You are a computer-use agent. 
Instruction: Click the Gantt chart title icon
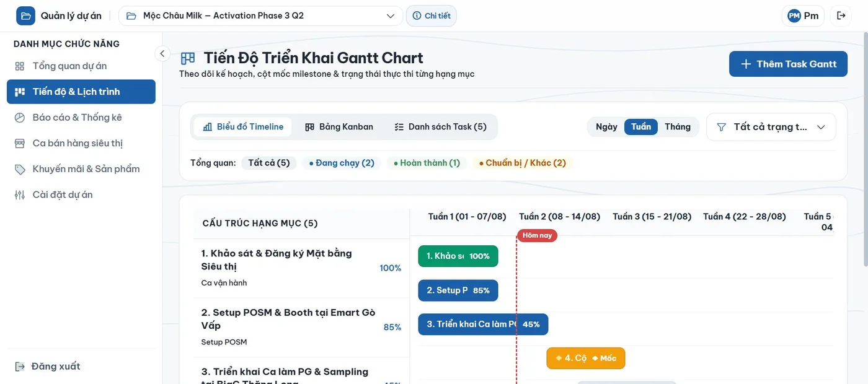pyautogui.click(x=188, y=58)
